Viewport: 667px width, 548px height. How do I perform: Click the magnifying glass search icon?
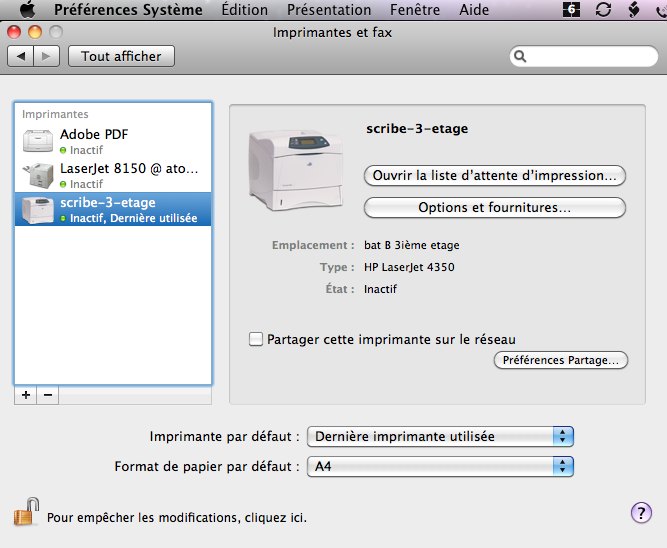520,56
